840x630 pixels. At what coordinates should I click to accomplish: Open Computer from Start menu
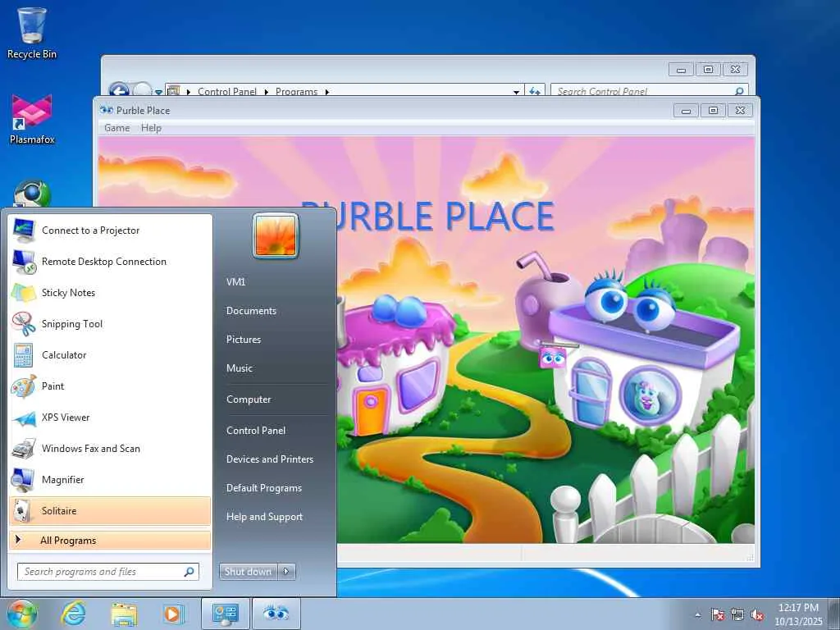[249, 399]
